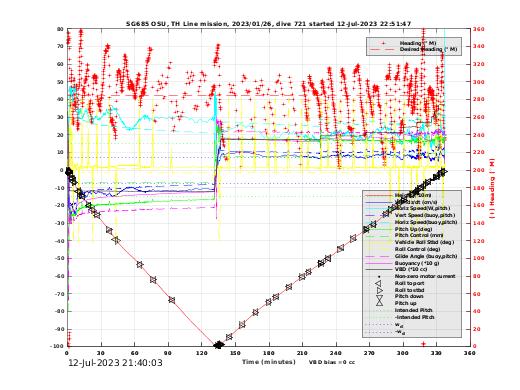Click the Roll to port triangle legend icon
Image resolution: width=520 pixels, height=390 pixels.
tap(379, 283)
